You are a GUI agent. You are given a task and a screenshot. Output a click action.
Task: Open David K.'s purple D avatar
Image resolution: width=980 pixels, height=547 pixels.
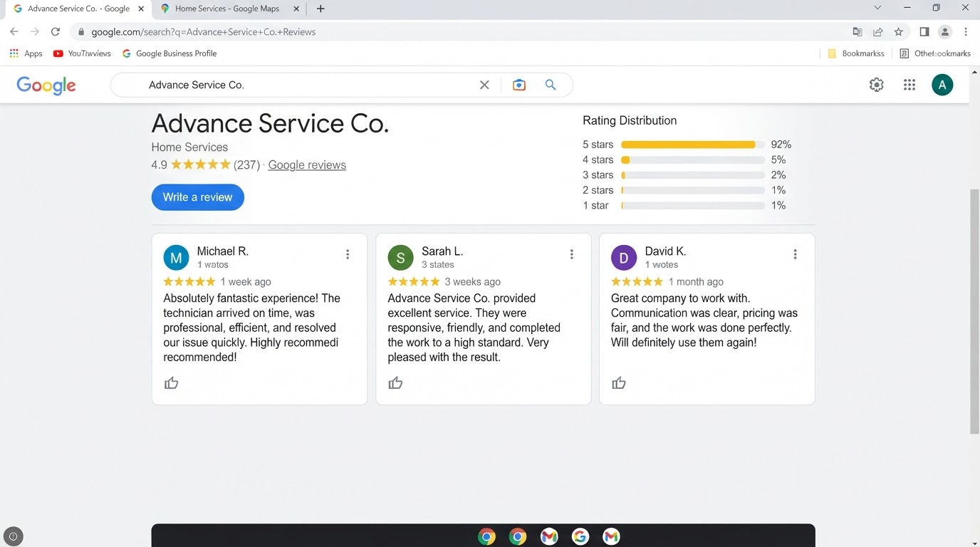[x=624, y=258]
